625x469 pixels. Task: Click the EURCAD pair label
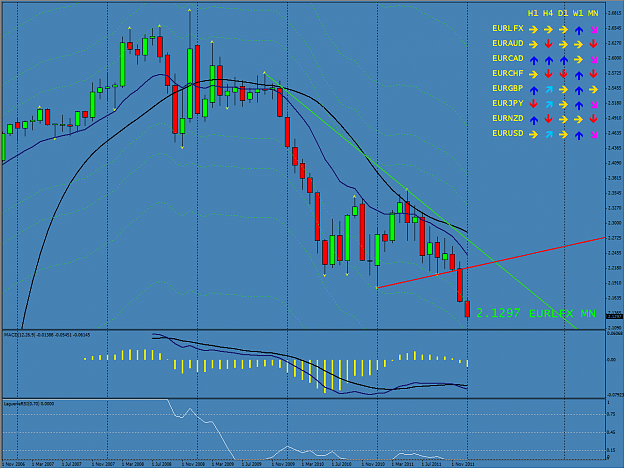[508, 58]
